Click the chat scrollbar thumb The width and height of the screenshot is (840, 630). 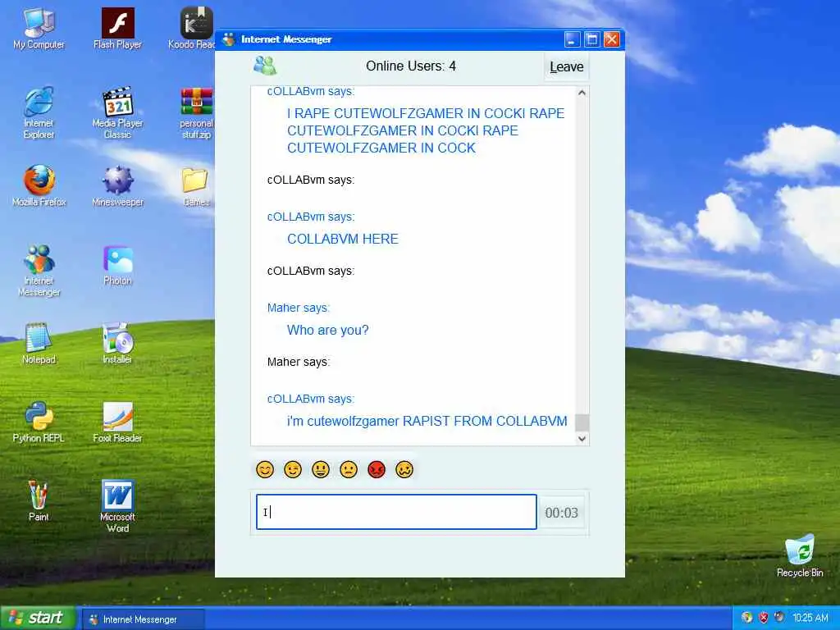pos(582,422)
